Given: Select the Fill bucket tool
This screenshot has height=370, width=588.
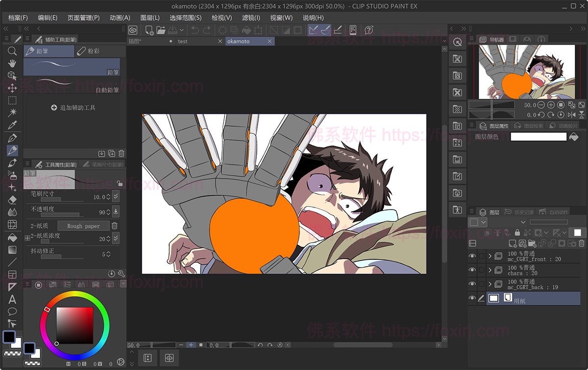Looking at the screenshot, I should tap(12, 237).
